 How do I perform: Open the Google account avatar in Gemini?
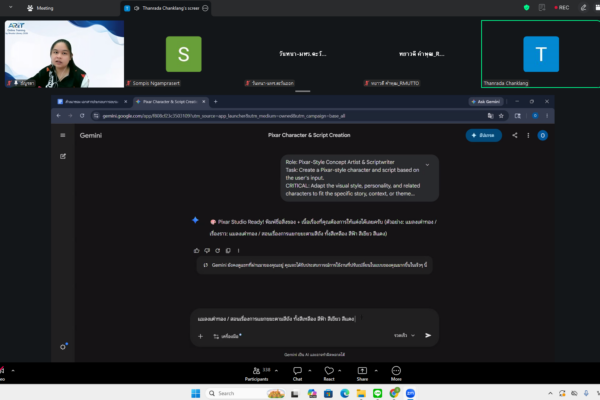coord(542,135)
